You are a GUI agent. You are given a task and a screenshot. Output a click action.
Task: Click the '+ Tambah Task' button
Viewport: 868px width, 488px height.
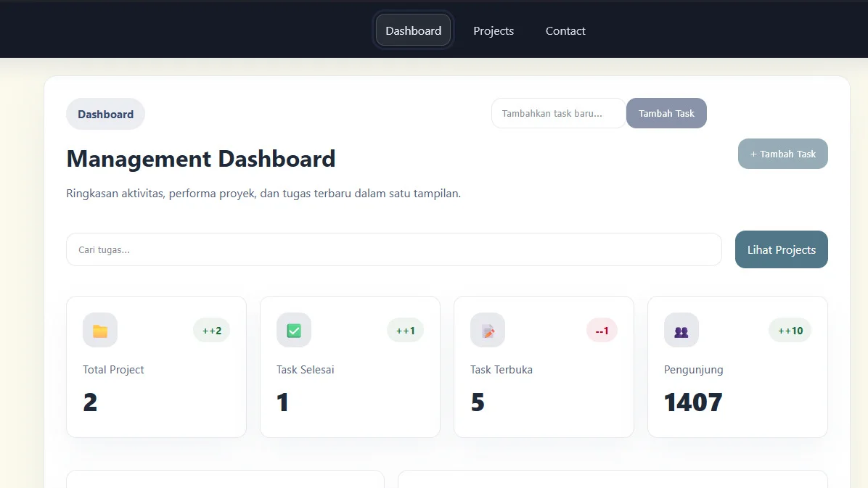(783, 154)
